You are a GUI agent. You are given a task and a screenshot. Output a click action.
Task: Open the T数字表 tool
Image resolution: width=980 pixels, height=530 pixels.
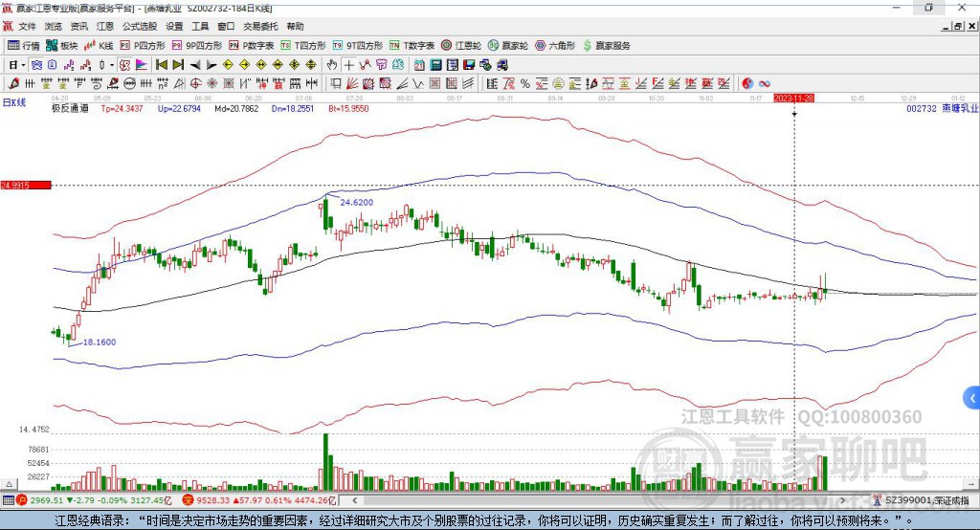point(412,46)
